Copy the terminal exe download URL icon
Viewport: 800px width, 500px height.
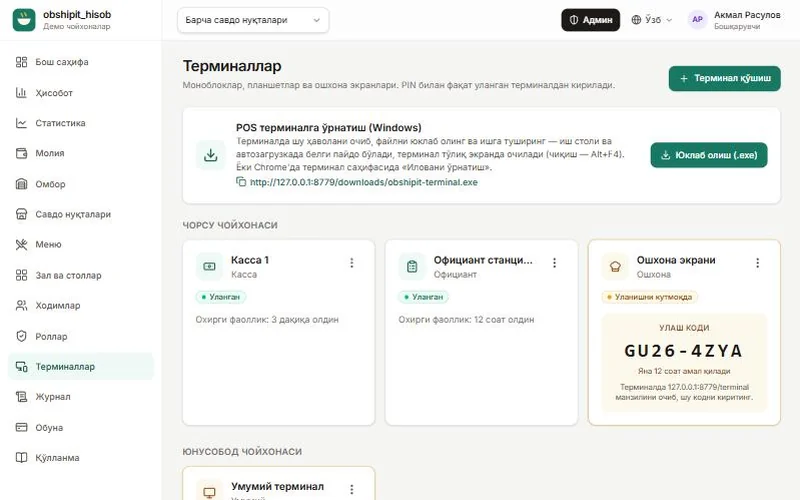pyautogui.click(x=241, y=182)
